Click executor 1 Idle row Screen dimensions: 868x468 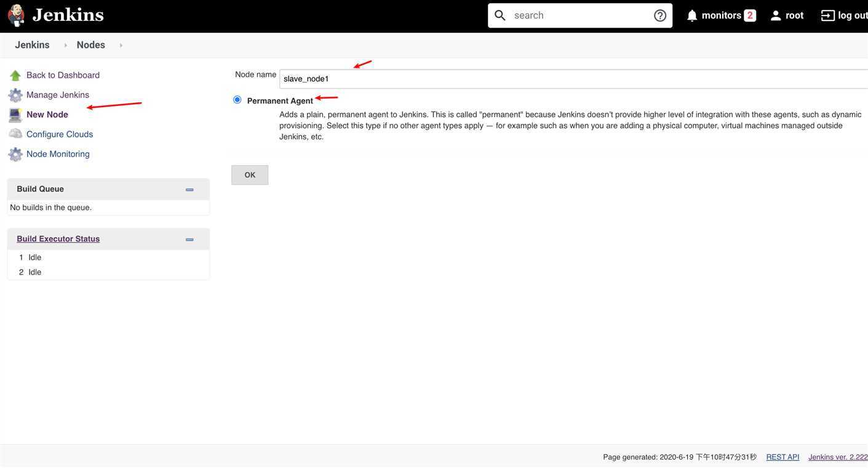point(108,257)
